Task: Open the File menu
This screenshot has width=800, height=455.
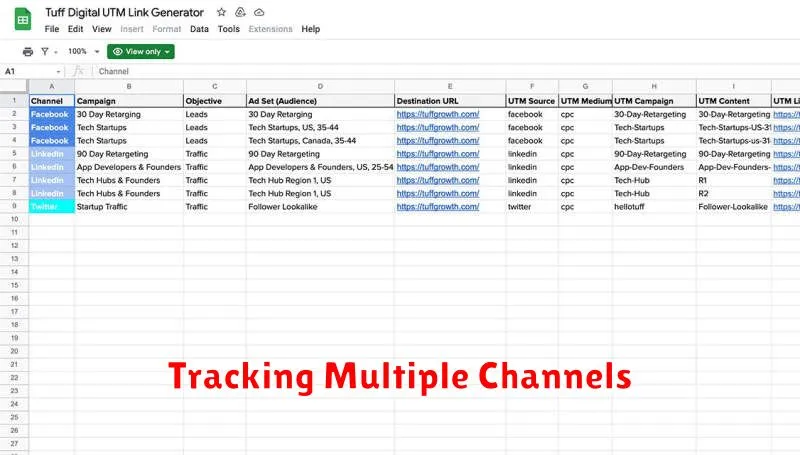Action: pyautogui.click(x=52, y=29)
